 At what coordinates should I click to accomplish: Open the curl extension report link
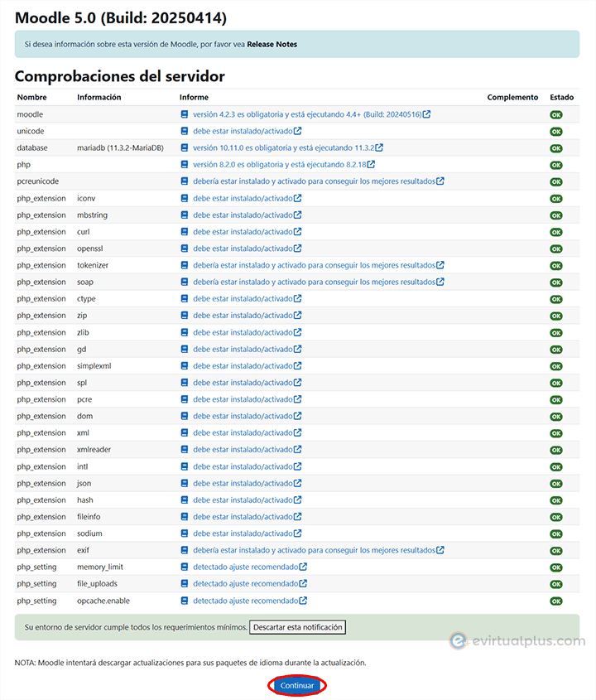[x=243, y=232]
